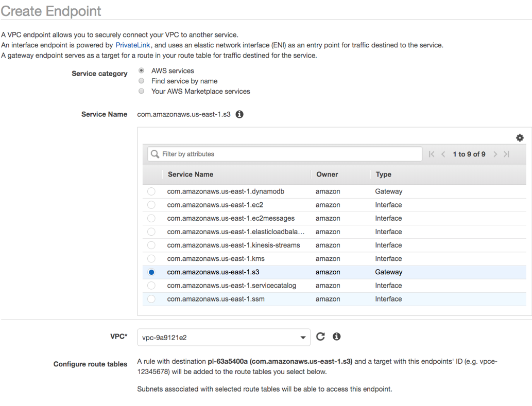Open the VPC dropdown vpc-9a9121e2
This screenshot has width=532, height=406.
(224, 338)
